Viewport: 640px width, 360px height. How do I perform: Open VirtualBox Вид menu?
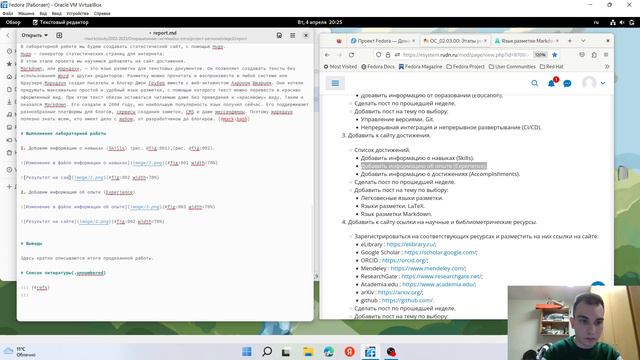tap(43, 13)
